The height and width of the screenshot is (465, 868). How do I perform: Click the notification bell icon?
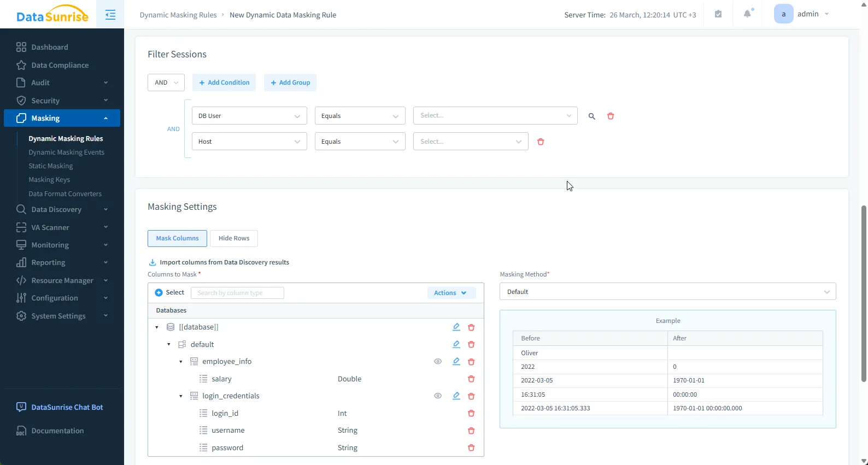pos(747,14)
